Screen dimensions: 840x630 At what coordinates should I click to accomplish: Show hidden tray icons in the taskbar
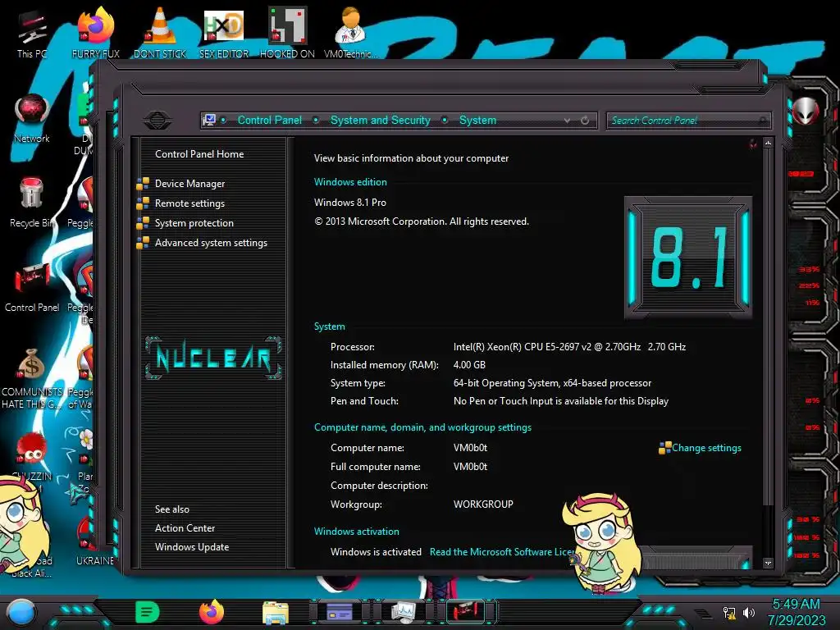coord(702,614)
